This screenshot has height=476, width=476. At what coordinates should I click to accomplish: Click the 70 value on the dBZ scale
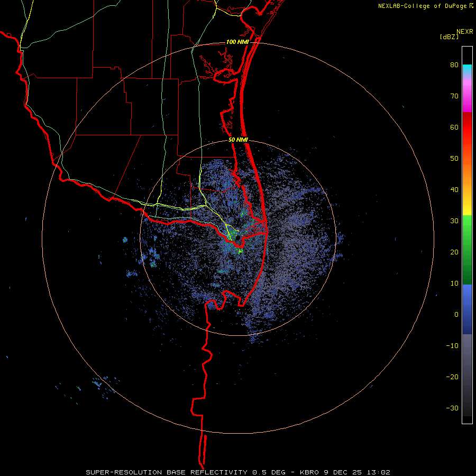(x=454, y=96)
